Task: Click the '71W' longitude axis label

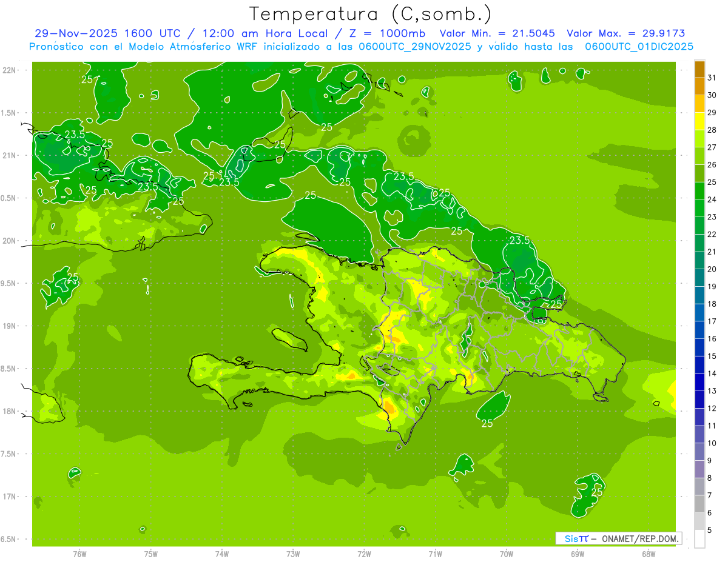Action: [x=435, y=554]
